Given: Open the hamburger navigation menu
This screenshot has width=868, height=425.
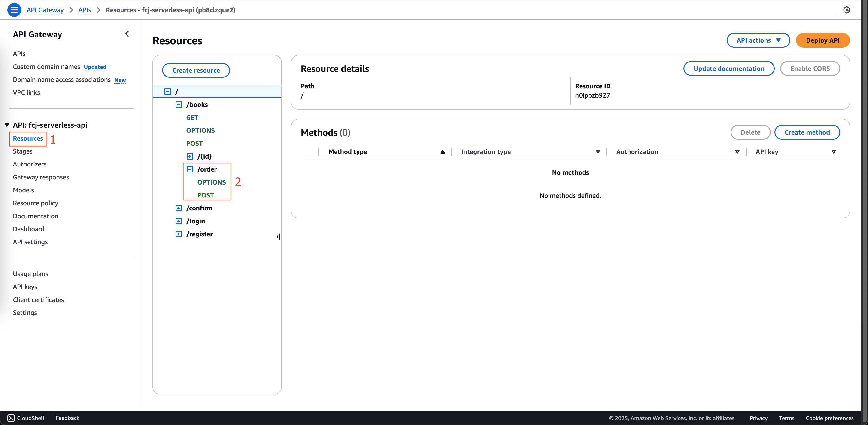Looking at the screenshot, I should 14,10.
